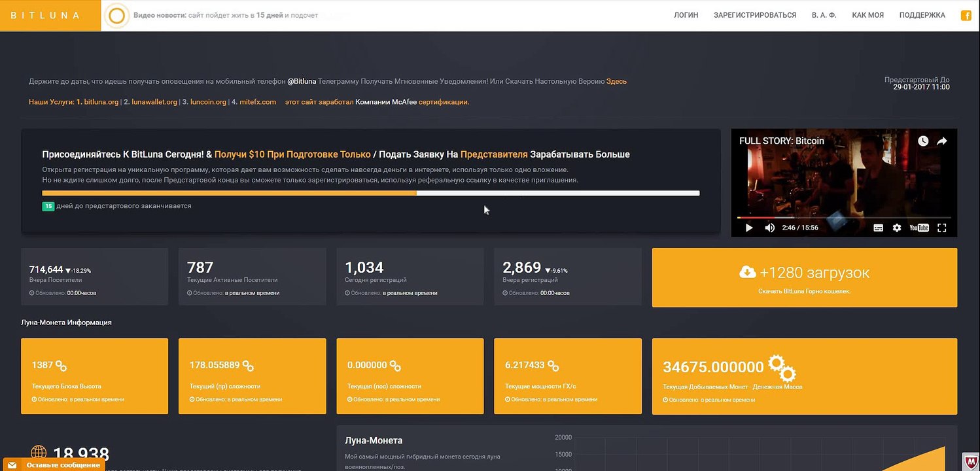
Task: Play the FULL STORY: Bitcoin video
Action: [749, 228]
